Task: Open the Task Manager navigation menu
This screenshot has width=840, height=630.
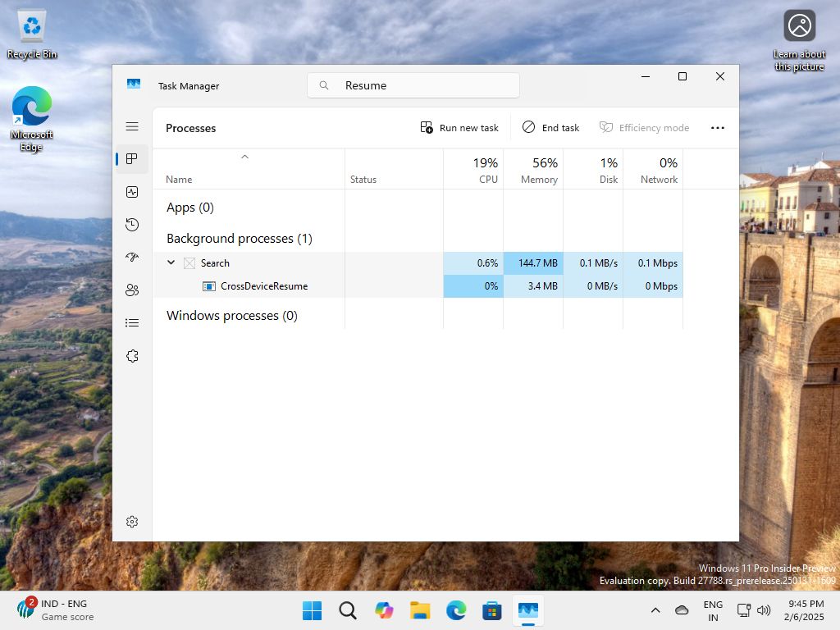Action: point(132,126)
